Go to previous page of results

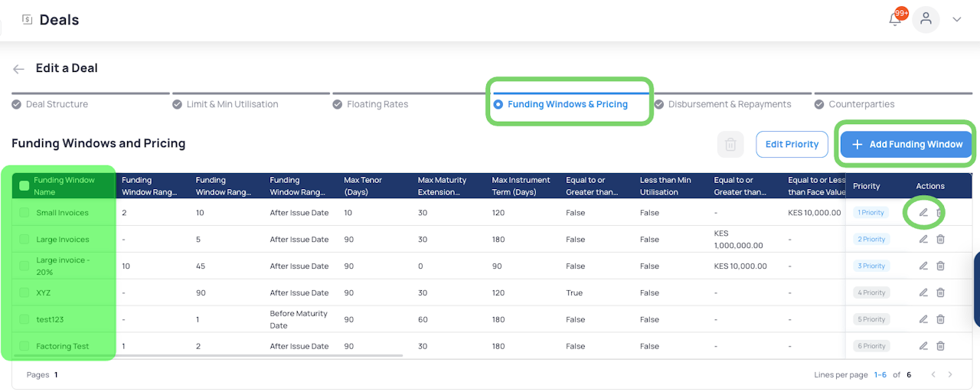pos(933,375)
